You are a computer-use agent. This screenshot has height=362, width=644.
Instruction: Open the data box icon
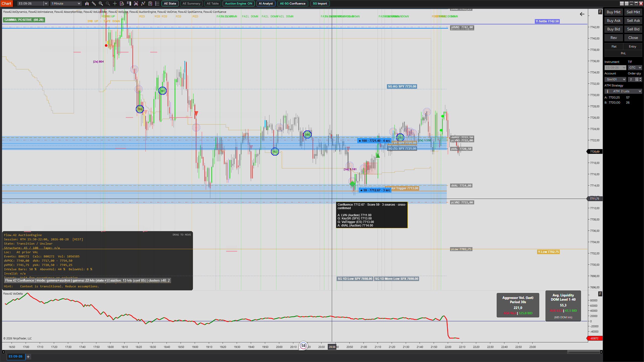point(122,4)
